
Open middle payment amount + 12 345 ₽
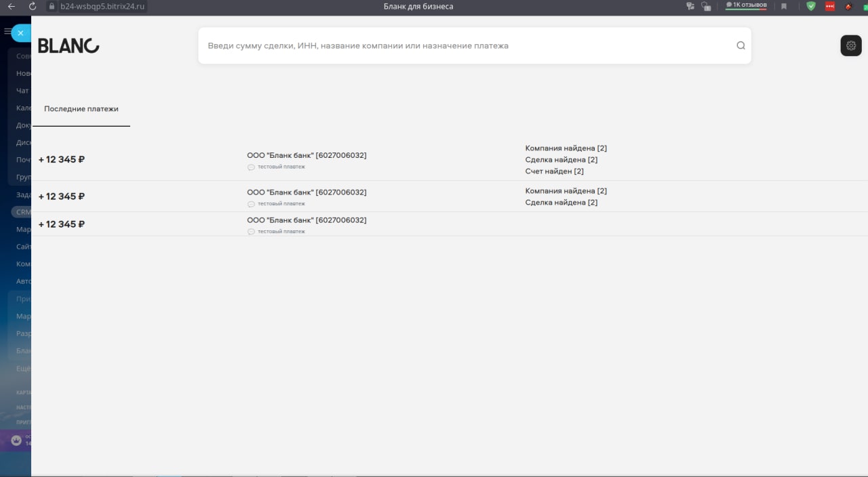click(x=62, y=196)
